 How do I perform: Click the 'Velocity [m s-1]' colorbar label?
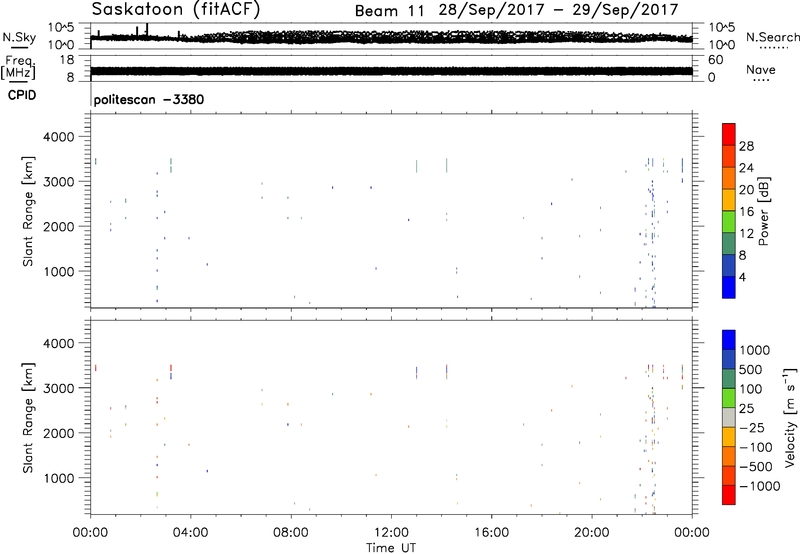coord(790,417)
